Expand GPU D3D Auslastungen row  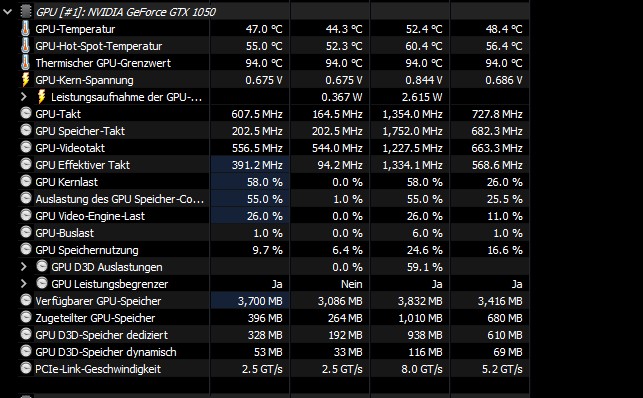click(x=24, y=267)
